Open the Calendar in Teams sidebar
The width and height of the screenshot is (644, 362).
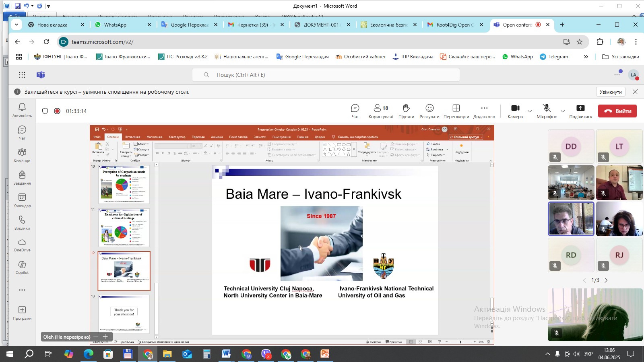tap(22, 200)
